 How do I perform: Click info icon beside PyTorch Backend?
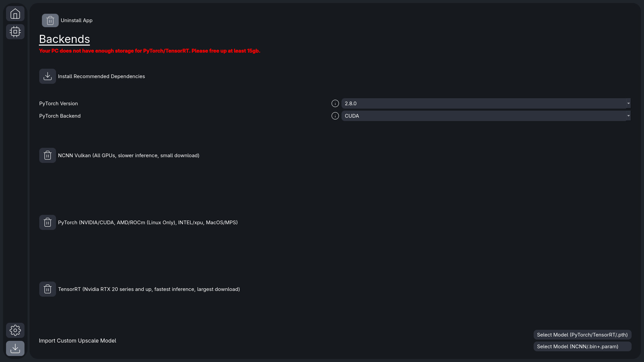pos(335,116)
